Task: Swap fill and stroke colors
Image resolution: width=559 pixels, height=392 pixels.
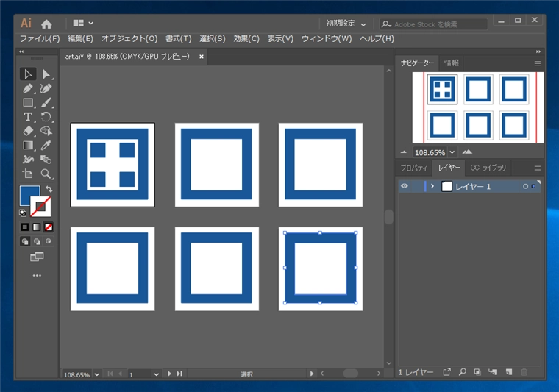Action: tap(49, 189)
